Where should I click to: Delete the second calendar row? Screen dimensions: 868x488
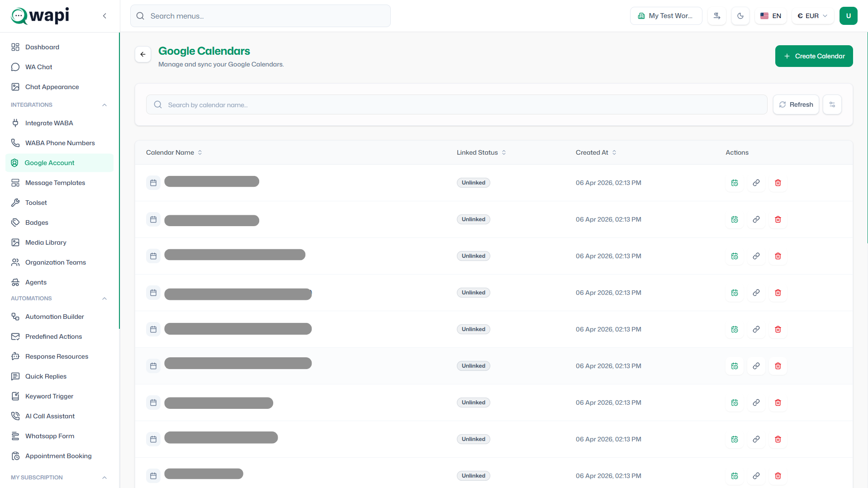coord(778,219)
